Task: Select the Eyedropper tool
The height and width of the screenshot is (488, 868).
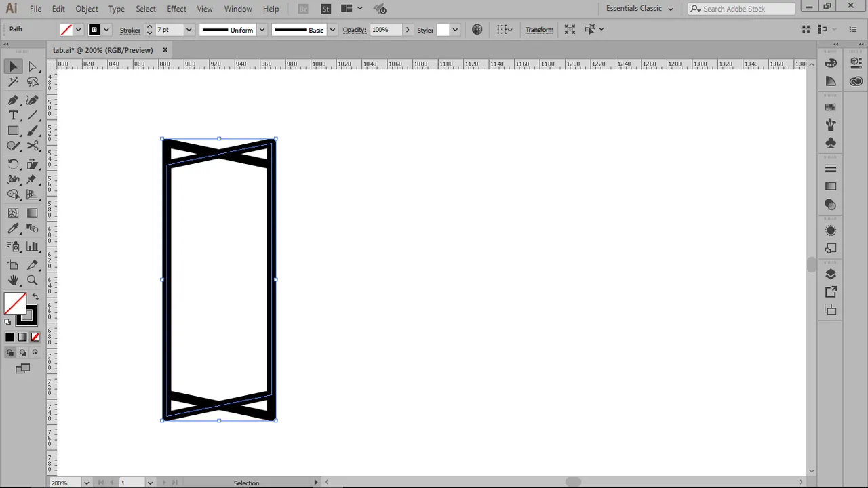Action: (14, 229)
